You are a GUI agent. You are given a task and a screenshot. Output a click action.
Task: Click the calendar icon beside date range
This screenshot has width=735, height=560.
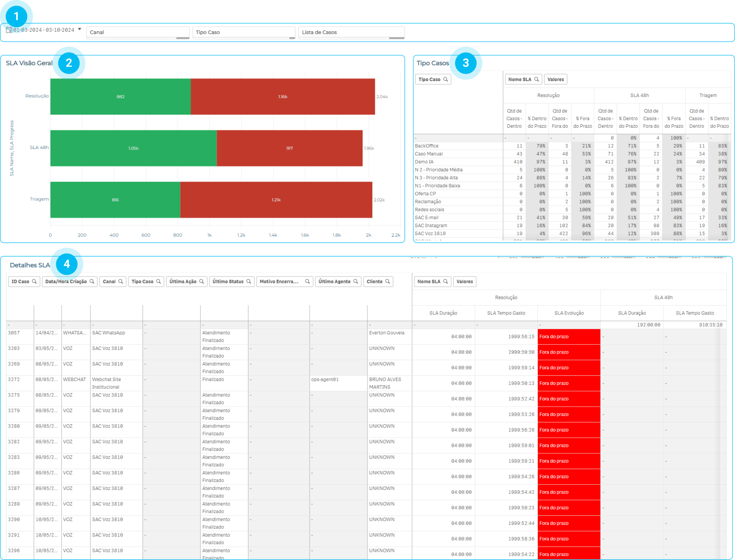point(9,30)
